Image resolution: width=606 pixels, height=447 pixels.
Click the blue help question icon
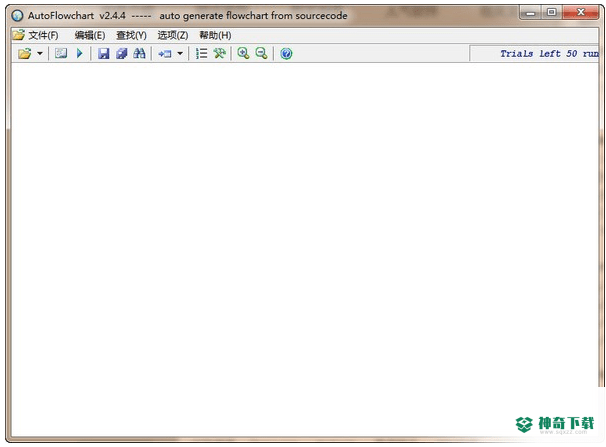point(286,54)
